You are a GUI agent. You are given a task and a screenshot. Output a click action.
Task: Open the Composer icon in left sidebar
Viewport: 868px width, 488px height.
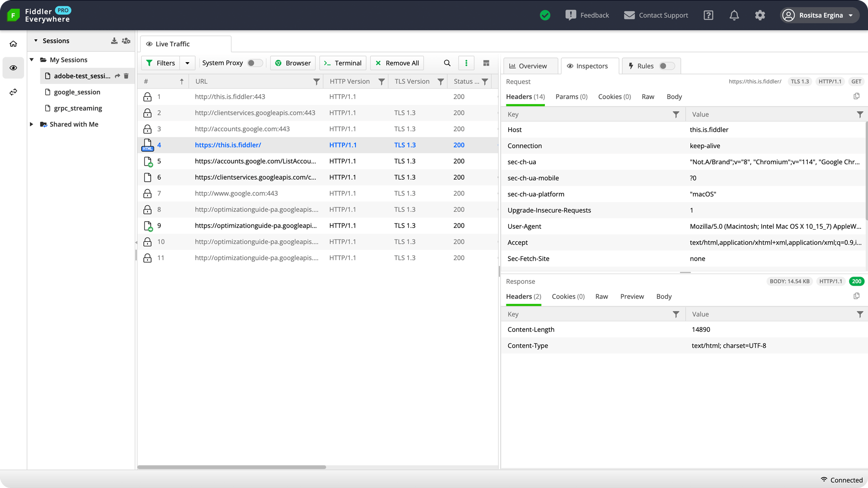(x=13, y=92)
